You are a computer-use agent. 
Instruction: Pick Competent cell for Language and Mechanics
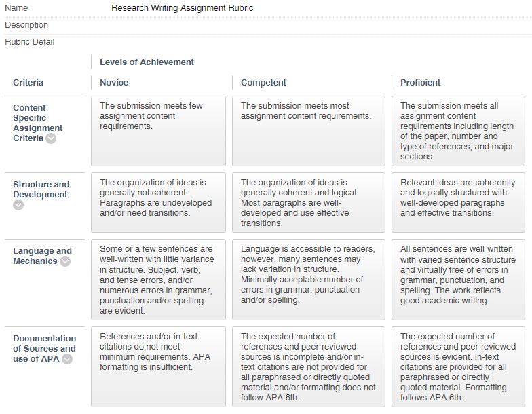tap(308, 280)
